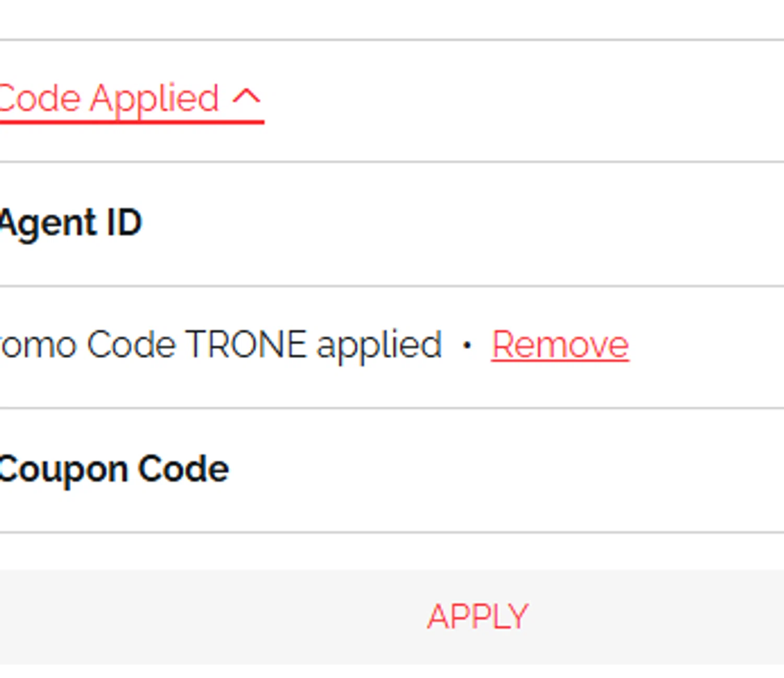Remove the TRONE promo code
Screen dimensions: 784x678
(560, 345)
